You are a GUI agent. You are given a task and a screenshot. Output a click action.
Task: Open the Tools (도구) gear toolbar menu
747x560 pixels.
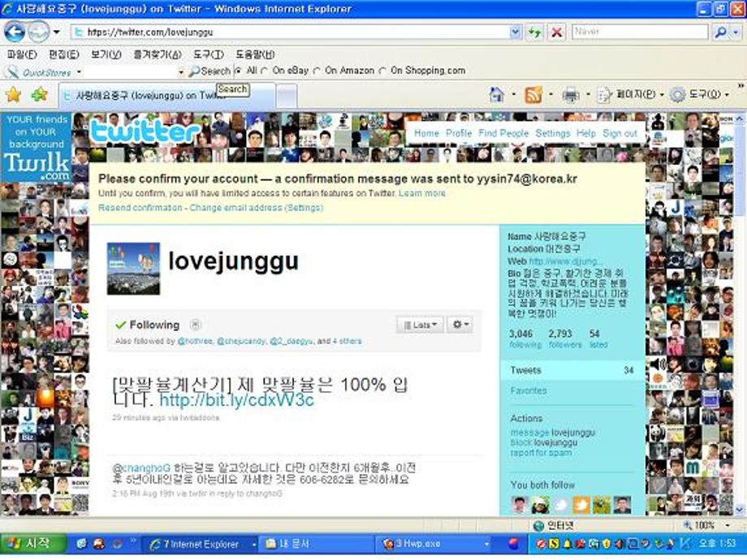699,95
